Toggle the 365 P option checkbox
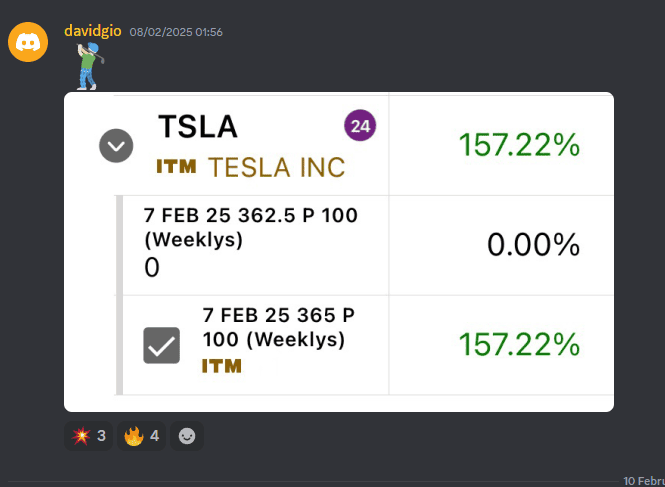The image size is (665, 487). (162, 345)
